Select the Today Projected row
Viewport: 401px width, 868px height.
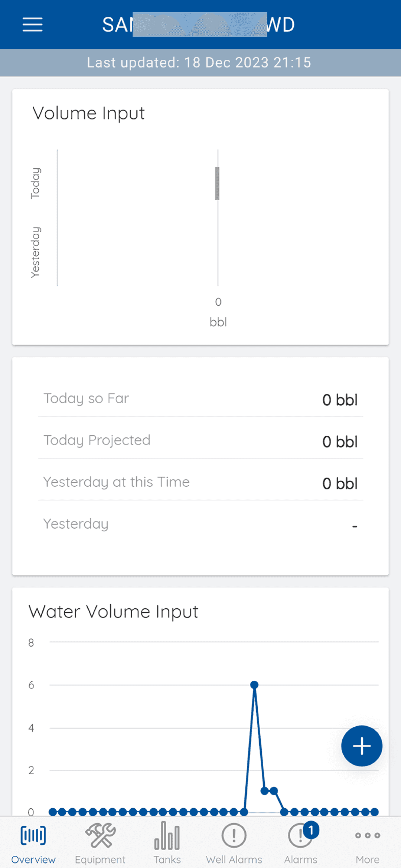200,441
